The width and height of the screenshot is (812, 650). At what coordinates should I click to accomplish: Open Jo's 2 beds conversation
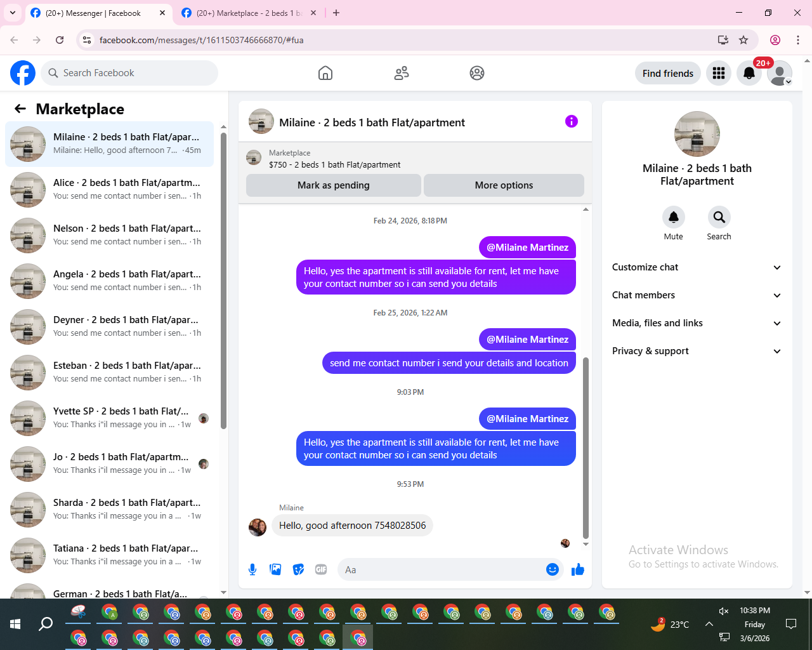coord(110,464)
